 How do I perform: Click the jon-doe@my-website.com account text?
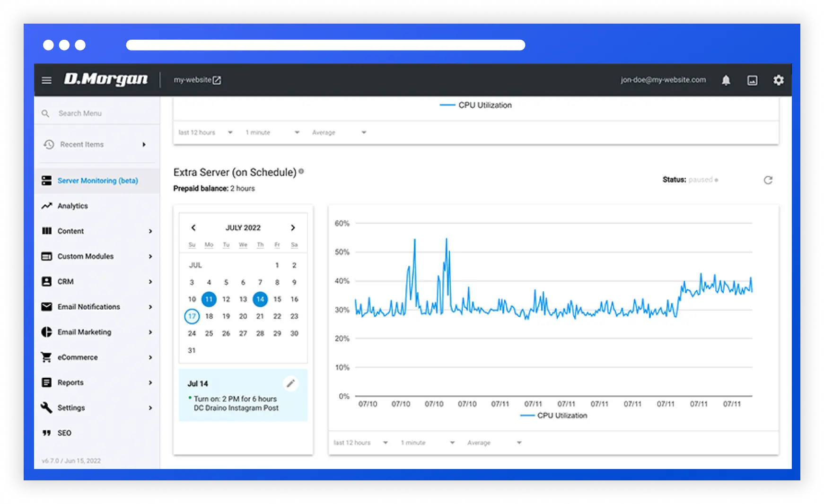[x=663, y=80]
